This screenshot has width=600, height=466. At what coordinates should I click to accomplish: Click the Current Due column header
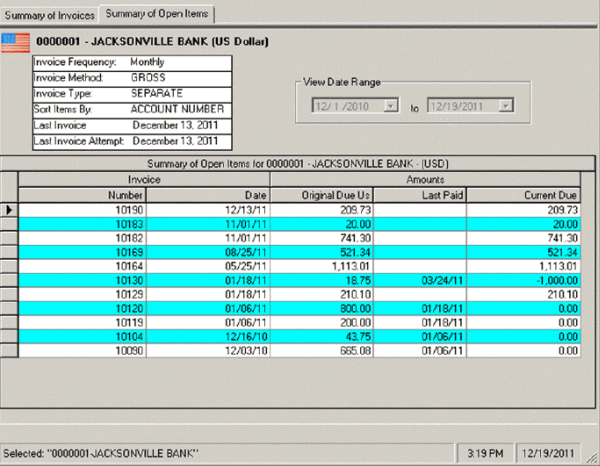(523, 195)
